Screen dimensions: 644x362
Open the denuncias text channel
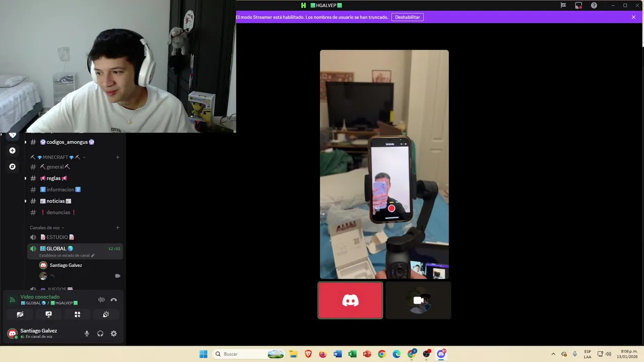pyautogui.click(x=58, y=212)
